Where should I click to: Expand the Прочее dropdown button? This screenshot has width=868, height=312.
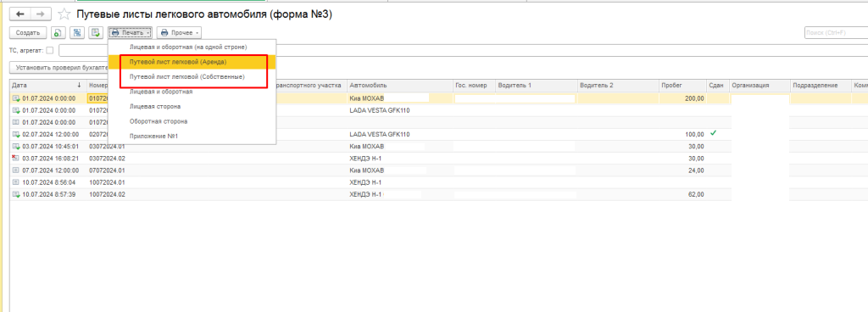(179, 32)
